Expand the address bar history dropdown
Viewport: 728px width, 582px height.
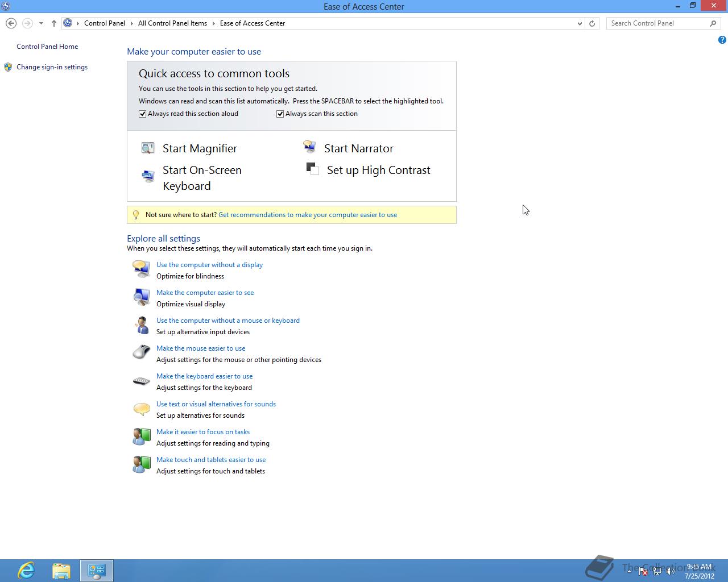point(580,23)
